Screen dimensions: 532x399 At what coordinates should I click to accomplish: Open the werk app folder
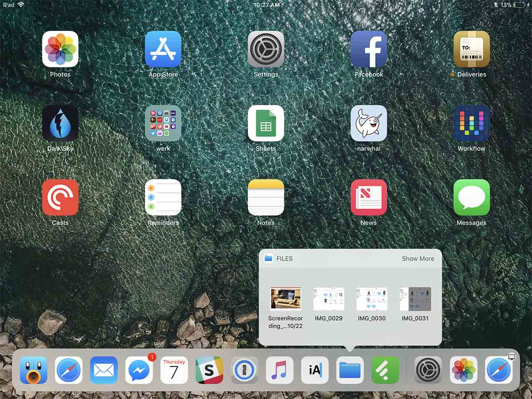[x=163, y=123]
